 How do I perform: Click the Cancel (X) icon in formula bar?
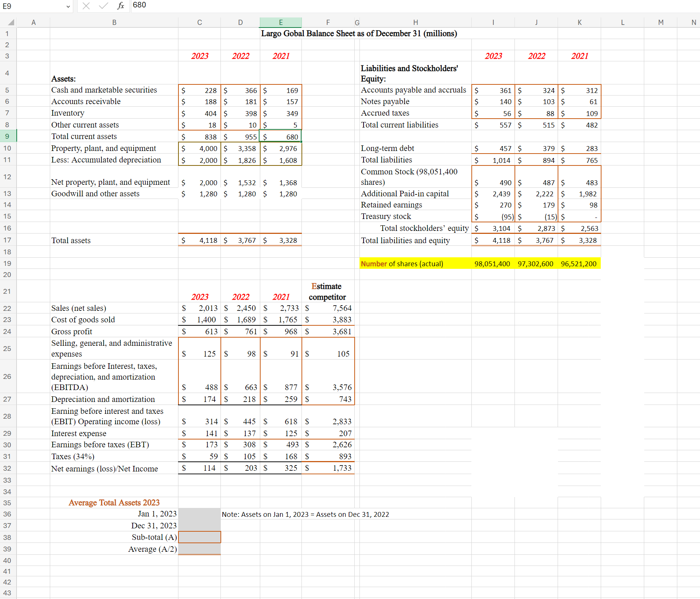[x=86, y=6]
